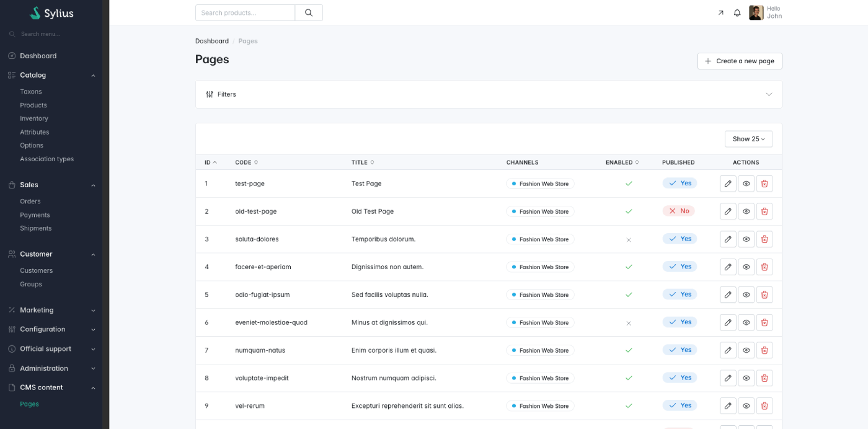
Task: Click the eye icon for voluptate-impedit row
Action: tap(746, 378)
